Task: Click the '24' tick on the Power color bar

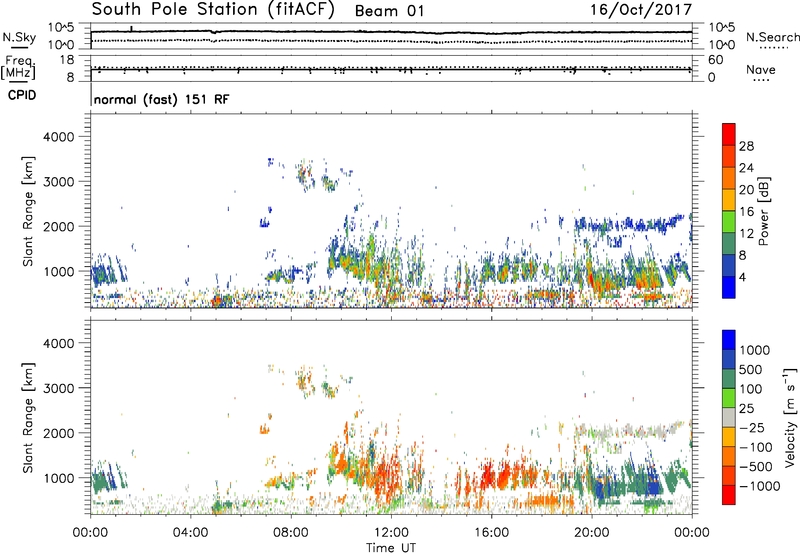Action: point(746,168)
